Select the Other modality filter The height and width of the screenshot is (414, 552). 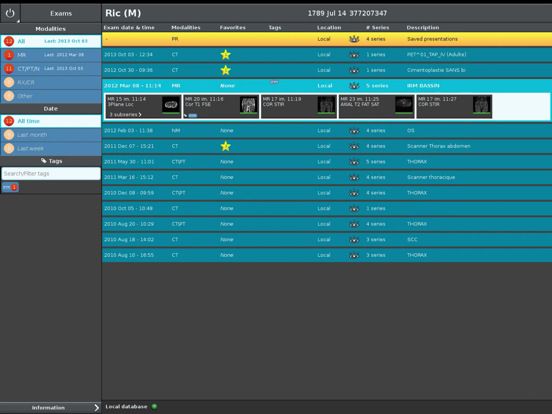(x=51, y=96)
